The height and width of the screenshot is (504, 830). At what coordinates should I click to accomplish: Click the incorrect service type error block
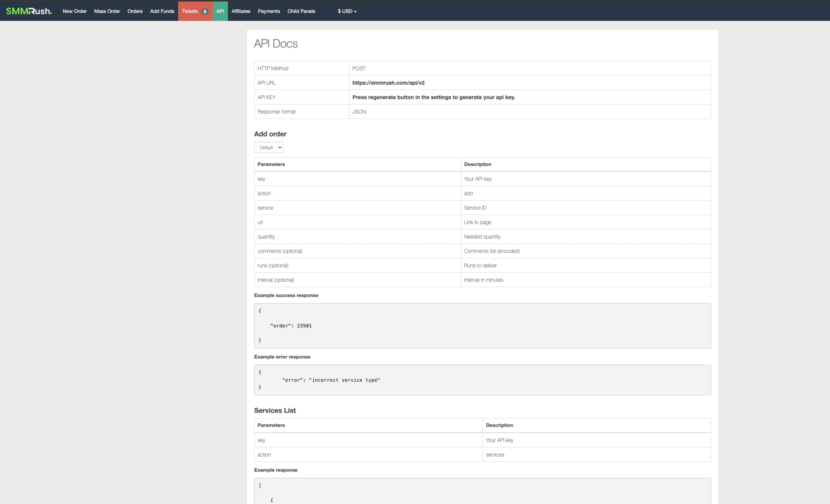pos(482,380)
